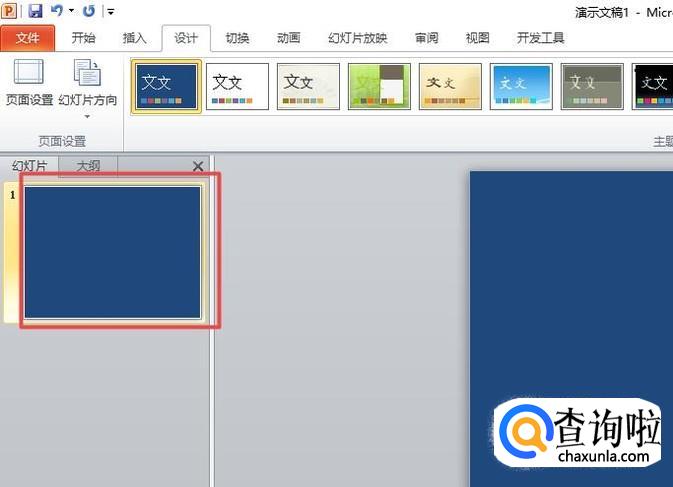Select slide 1 thumbnail in slides pane
673x487 pixels.
112,251
